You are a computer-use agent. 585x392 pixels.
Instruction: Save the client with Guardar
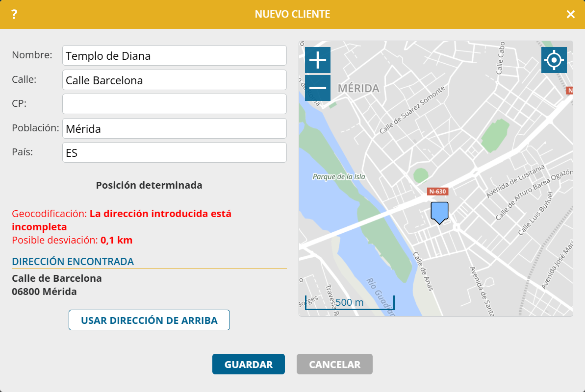(x=248, y=365)
